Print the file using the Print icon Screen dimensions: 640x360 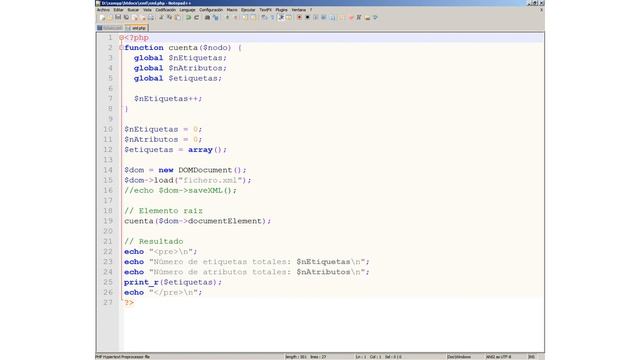click(151, 18)
